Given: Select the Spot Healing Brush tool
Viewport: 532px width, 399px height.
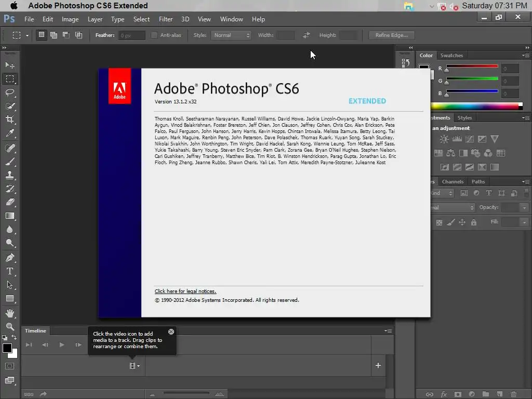Looking at the screenshot, I should point(10,148).
